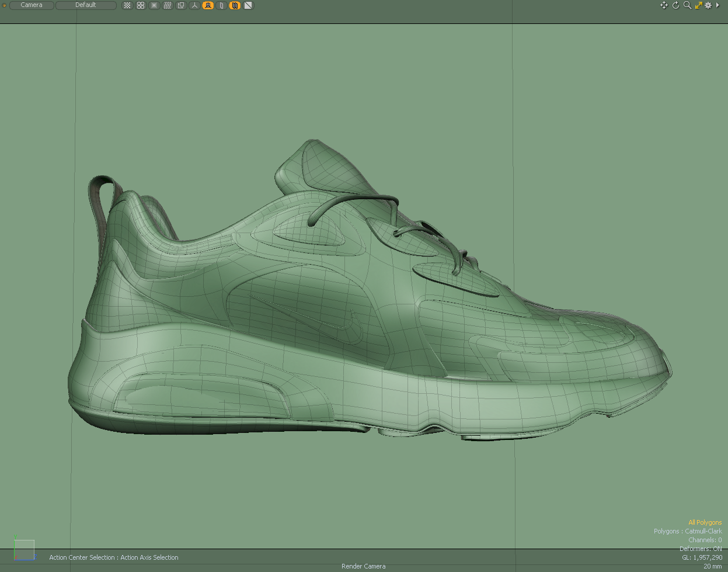This screenshot has height=572, width=728.
Task: Select the zoom magnifier icon
Action: click(687, 5)
